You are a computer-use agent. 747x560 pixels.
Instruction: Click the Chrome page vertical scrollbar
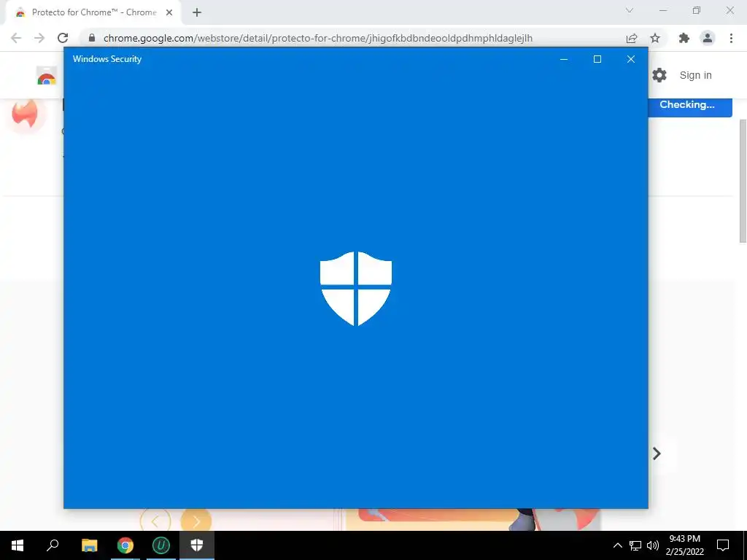[743, 181]
